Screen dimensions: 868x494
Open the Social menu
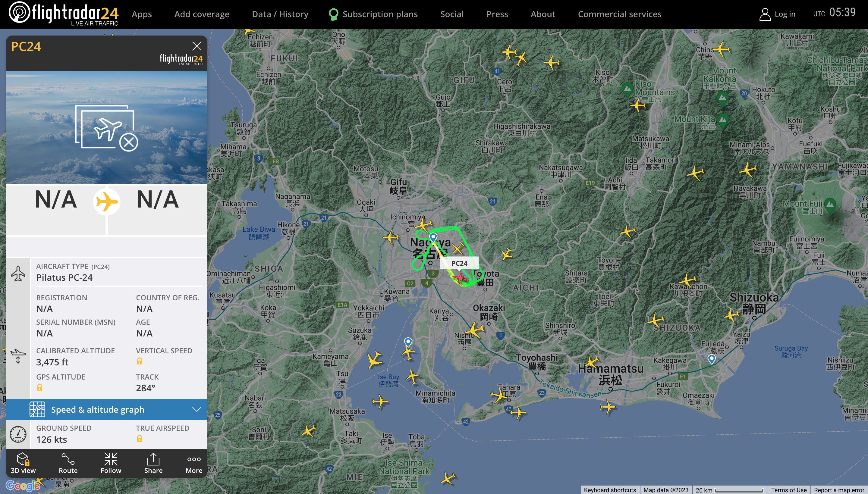[x=452, y=14]
